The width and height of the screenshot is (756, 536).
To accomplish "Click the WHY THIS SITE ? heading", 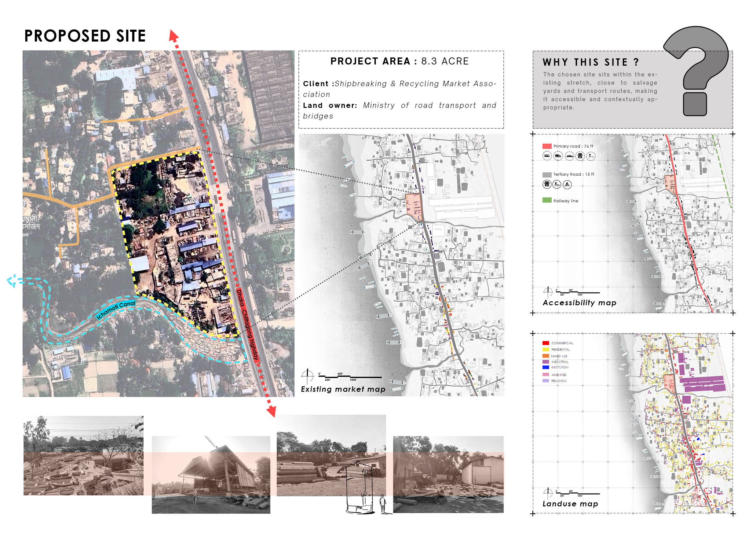I will (591, 62).
